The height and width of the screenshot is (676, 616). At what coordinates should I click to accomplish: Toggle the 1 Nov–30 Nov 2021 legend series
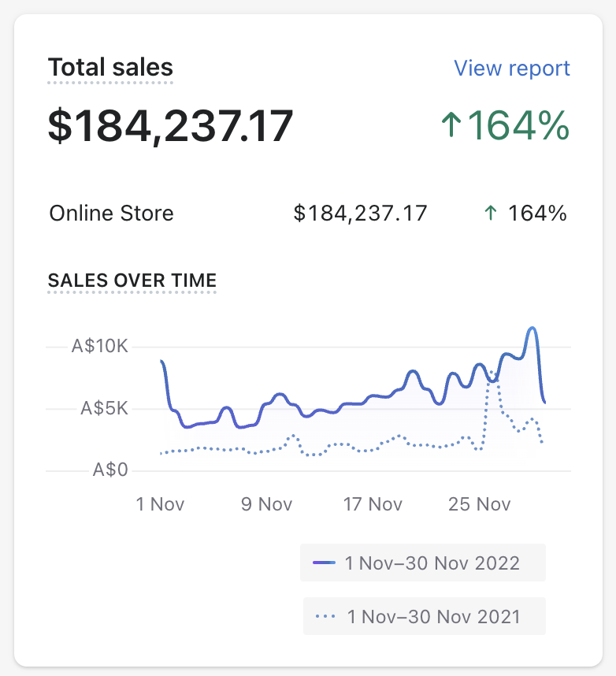[433, 615]
